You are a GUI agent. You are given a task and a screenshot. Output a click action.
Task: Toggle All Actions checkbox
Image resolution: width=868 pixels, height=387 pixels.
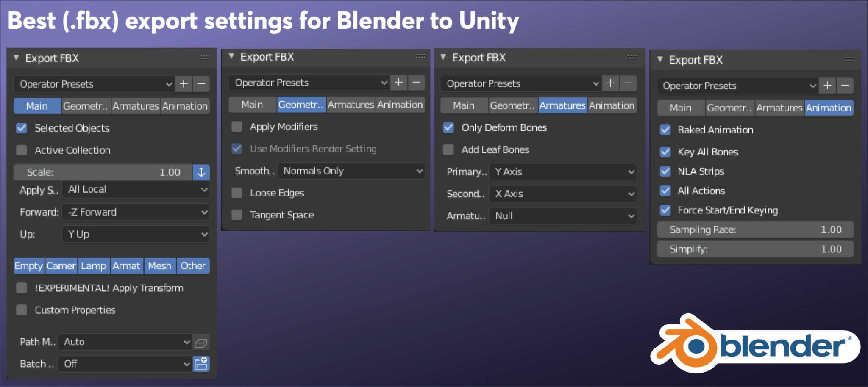click(x=665, y=191)
